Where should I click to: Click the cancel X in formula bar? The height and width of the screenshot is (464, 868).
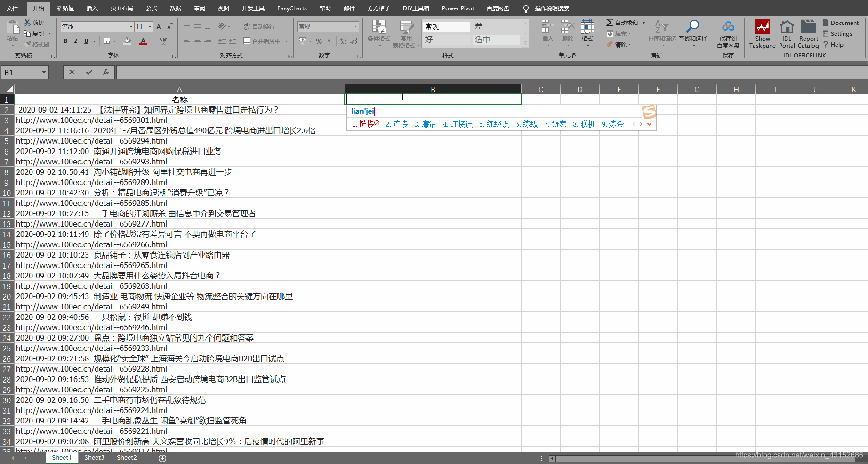pos(72,72)
